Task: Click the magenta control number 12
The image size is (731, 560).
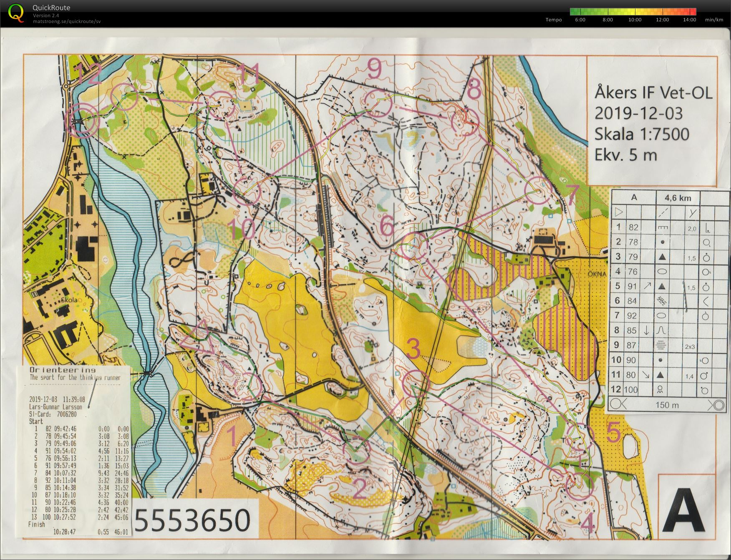Action: point(88,74)
